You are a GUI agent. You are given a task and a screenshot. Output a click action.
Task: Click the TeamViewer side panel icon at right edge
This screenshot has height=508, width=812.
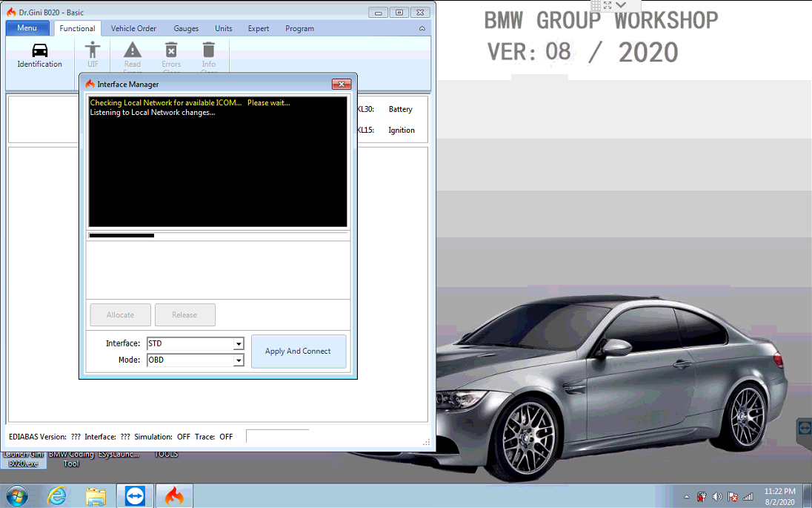[x=805, y=428]
